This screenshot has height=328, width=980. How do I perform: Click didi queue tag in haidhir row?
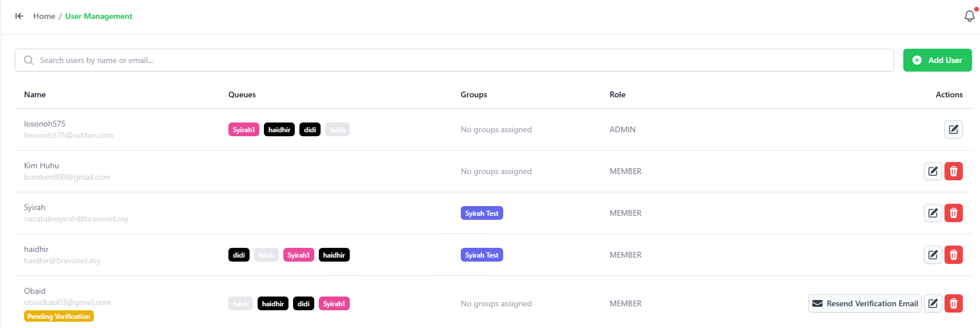239,255
